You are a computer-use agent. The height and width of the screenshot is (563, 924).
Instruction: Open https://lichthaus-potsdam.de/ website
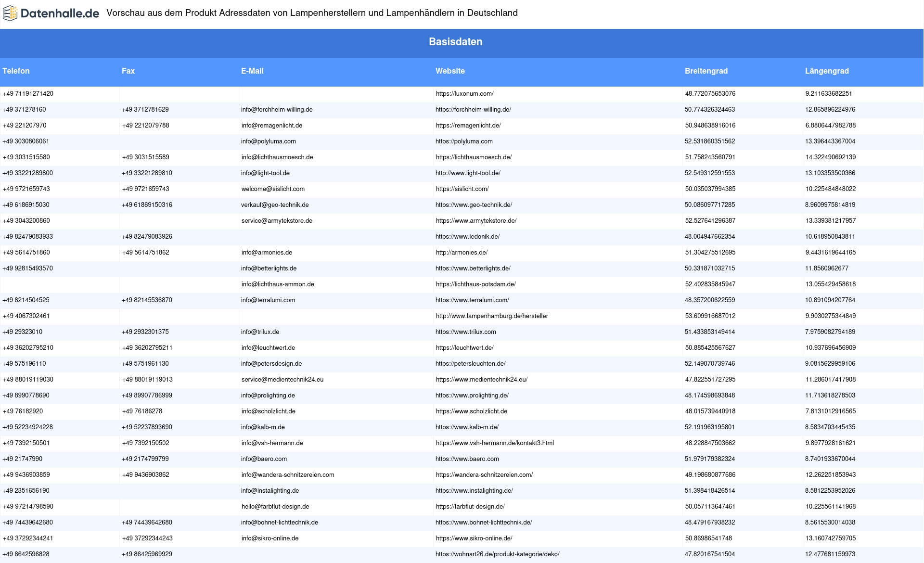pos(475,284)
